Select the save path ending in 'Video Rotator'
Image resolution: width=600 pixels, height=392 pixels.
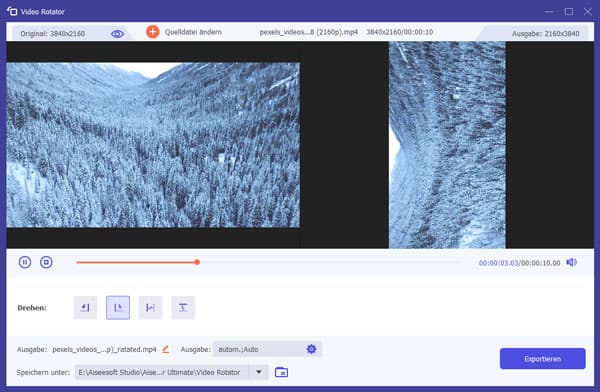(x=159, y=372)
